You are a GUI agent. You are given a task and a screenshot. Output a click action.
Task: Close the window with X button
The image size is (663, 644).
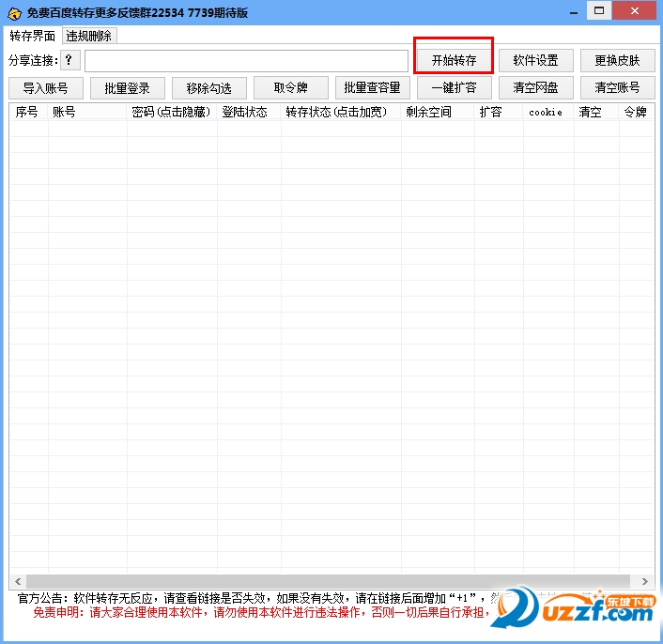click(635, 11)
